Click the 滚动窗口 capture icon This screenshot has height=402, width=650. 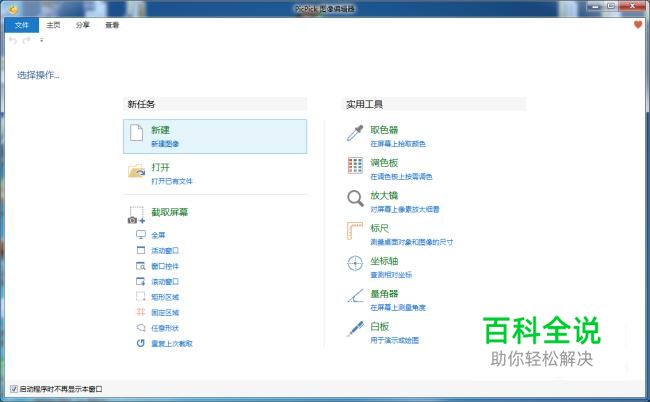[141, 281]
